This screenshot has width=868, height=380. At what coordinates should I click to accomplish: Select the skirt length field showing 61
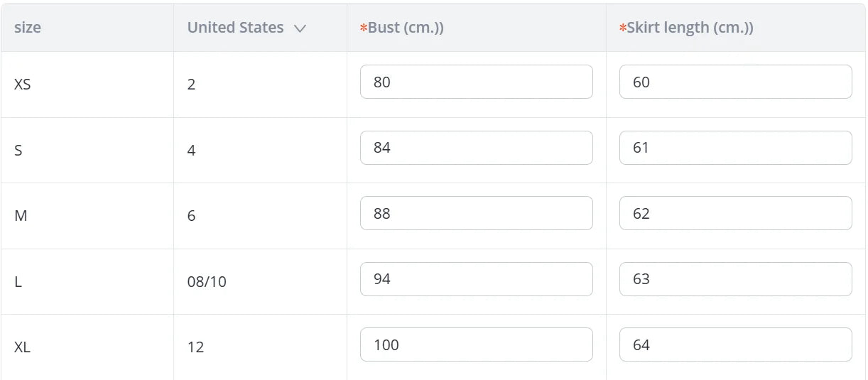[735, 148]
